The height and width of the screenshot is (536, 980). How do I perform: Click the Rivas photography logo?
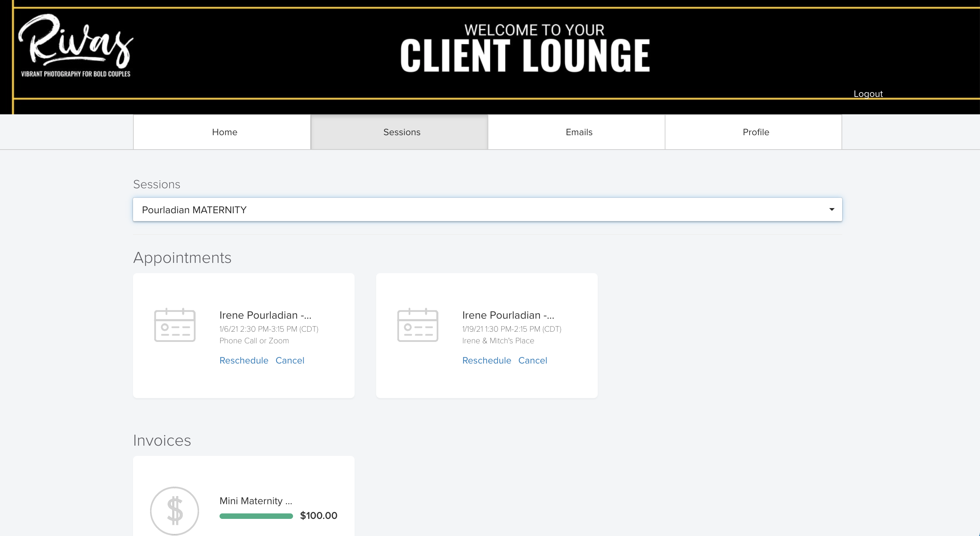click(75, 46)
